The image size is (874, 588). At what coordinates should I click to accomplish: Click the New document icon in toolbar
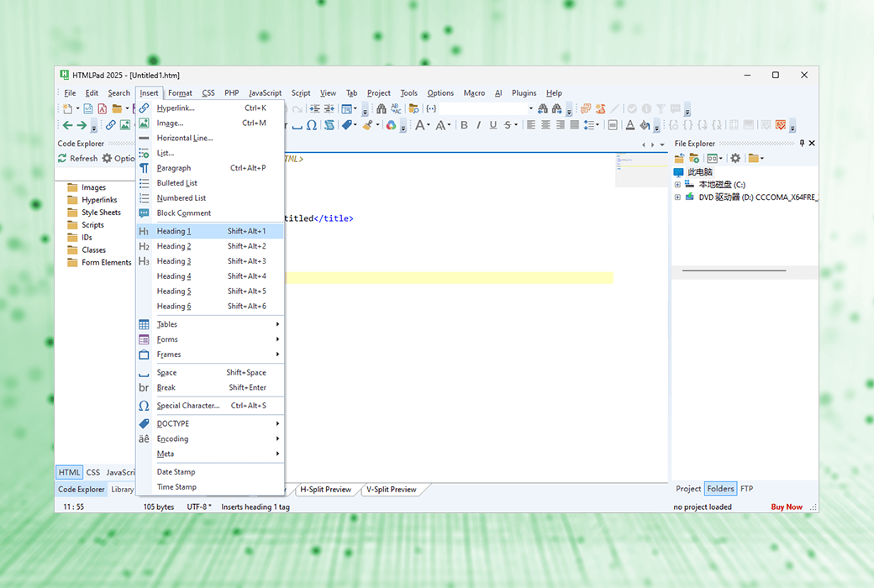[67, 108]
